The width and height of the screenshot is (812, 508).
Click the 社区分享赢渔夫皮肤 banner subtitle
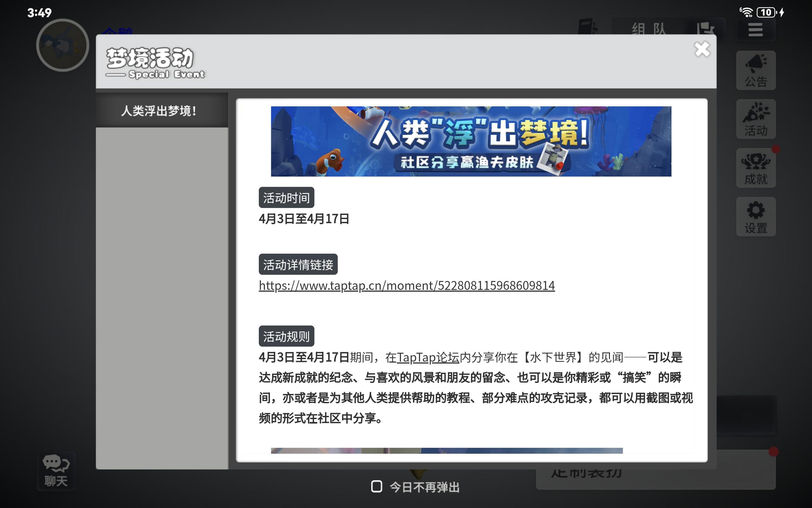point(467,163)
